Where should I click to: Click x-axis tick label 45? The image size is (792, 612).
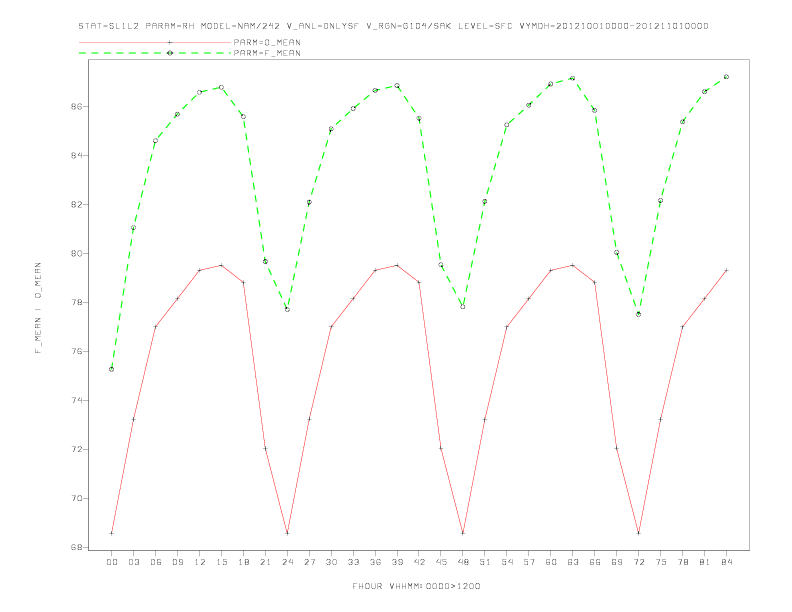pos(441,562)
